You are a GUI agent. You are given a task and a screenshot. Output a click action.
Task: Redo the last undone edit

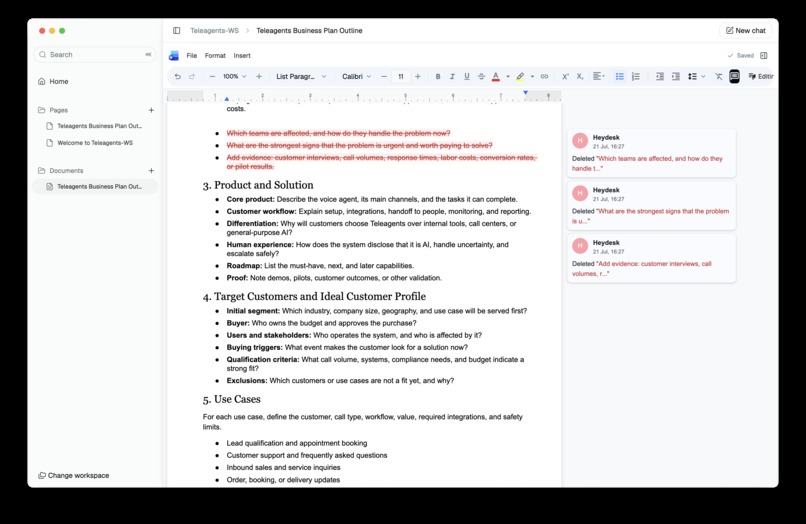pos(192,76)
